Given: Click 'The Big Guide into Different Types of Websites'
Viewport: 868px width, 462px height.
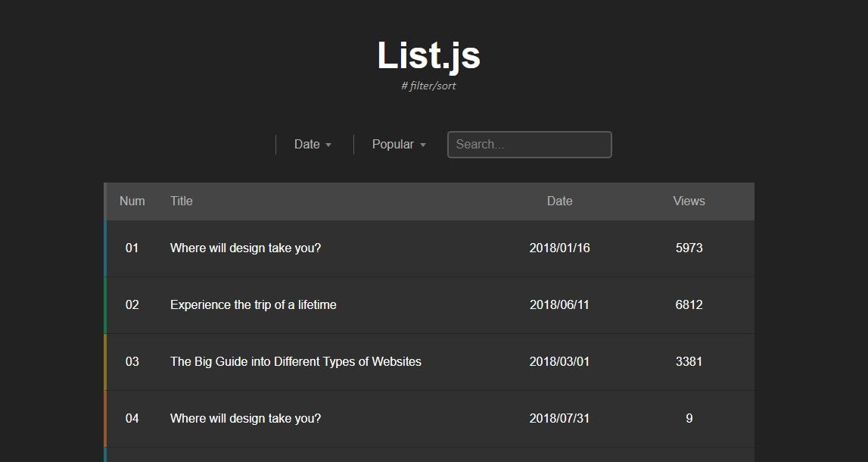Looking at the screenshot, I should (296, 361).
